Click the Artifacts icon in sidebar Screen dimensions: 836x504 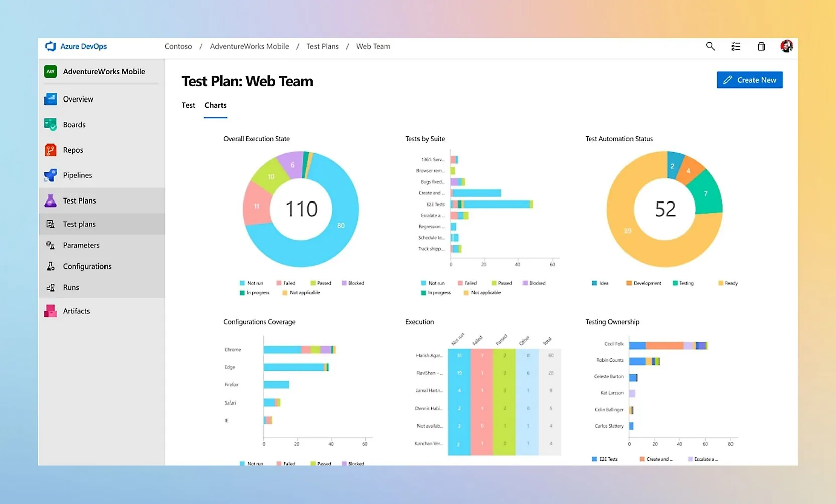[50, 311]
